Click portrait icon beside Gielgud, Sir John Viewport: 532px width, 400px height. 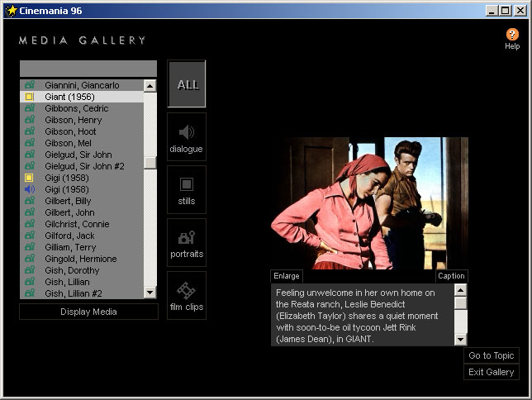[30, 155]
